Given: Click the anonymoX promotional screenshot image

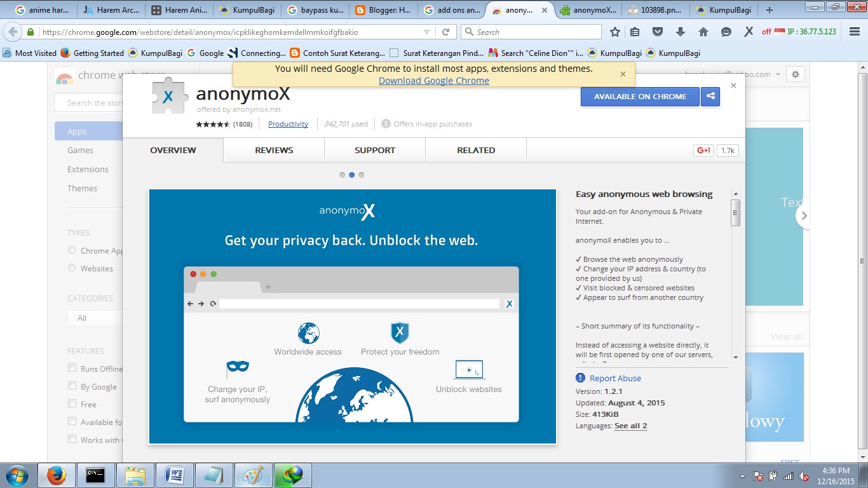Looking at the screenshot, I should (x=353, y=316).
